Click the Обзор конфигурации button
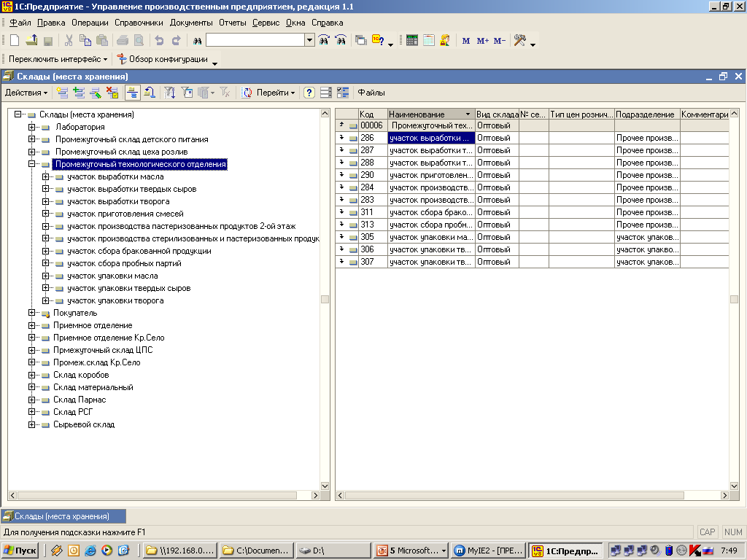 click(163, 59)
